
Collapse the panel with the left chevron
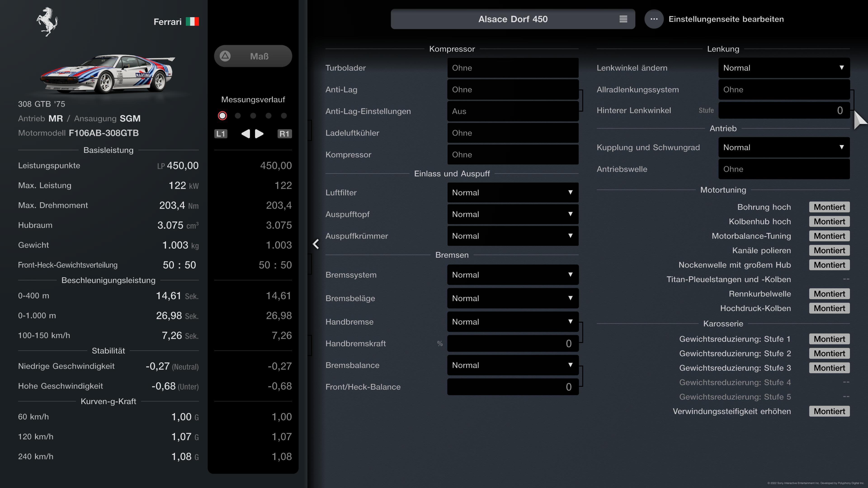[x=316, y=244]
